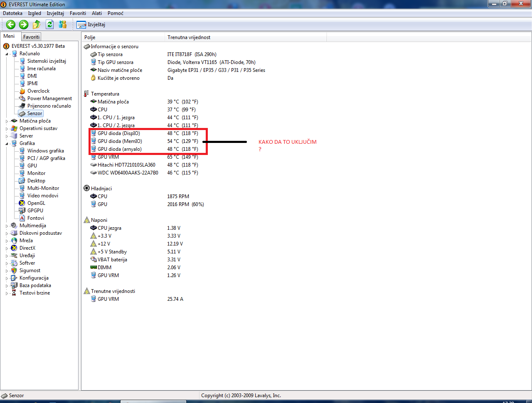Click the Računalo computer icon in tree

(x=14, y=54)
